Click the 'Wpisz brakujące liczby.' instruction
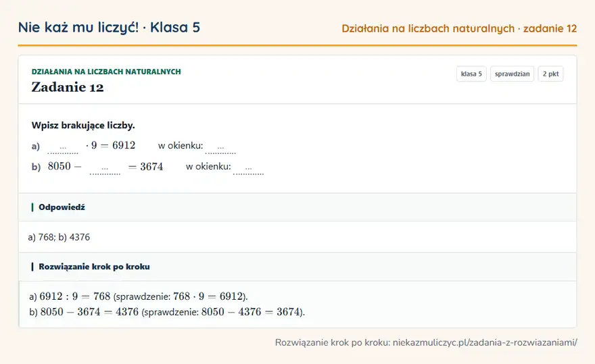 [83, 126]
